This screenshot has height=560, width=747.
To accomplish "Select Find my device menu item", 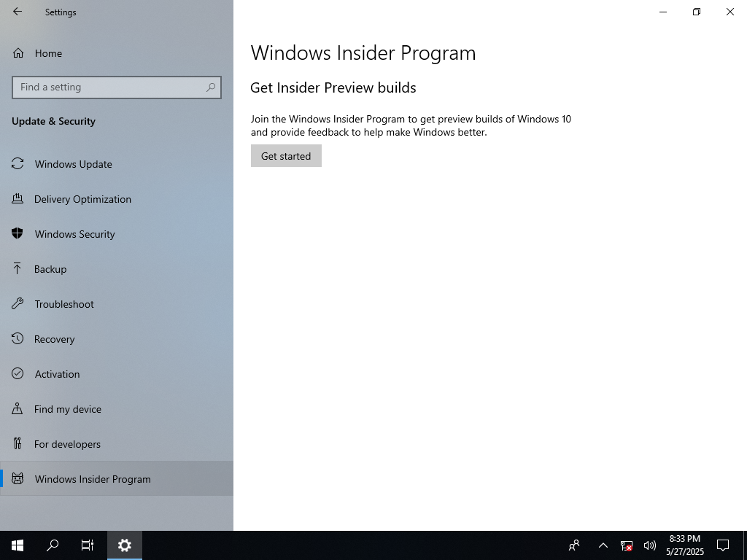I will (x=117, y=409).
